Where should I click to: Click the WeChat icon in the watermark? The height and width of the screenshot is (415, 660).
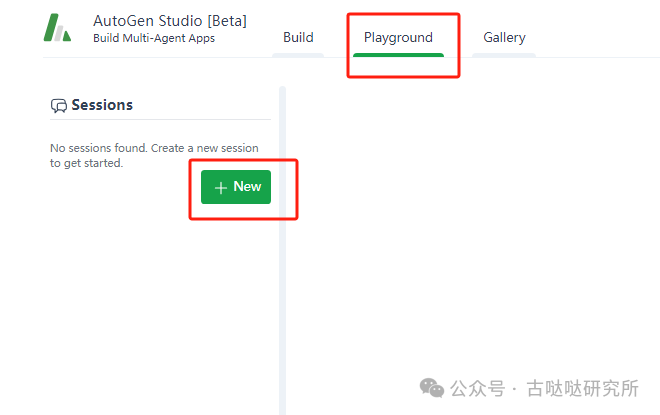tap(432, 387)
